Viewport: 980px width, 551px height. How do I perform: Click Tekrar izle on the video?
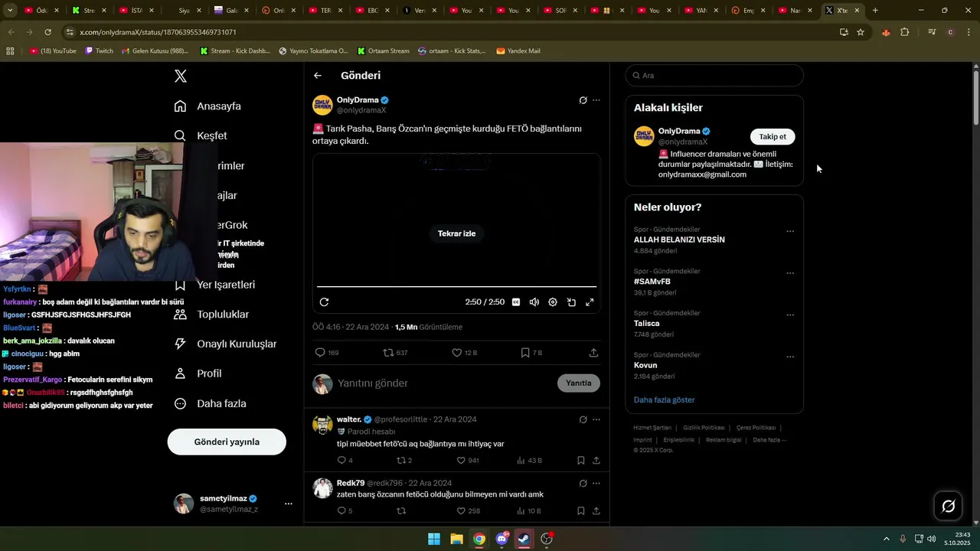pyautogui.click(x=456, y=233)
